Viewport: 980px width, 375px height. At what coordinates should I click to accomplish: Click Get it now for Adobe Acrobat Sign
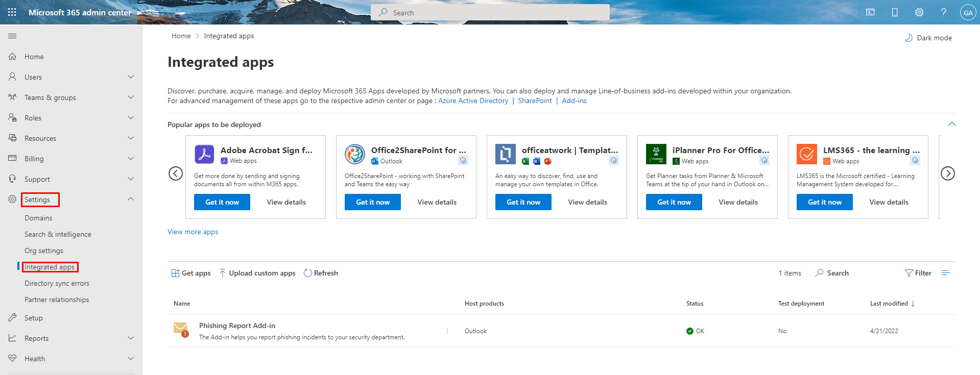222,202
